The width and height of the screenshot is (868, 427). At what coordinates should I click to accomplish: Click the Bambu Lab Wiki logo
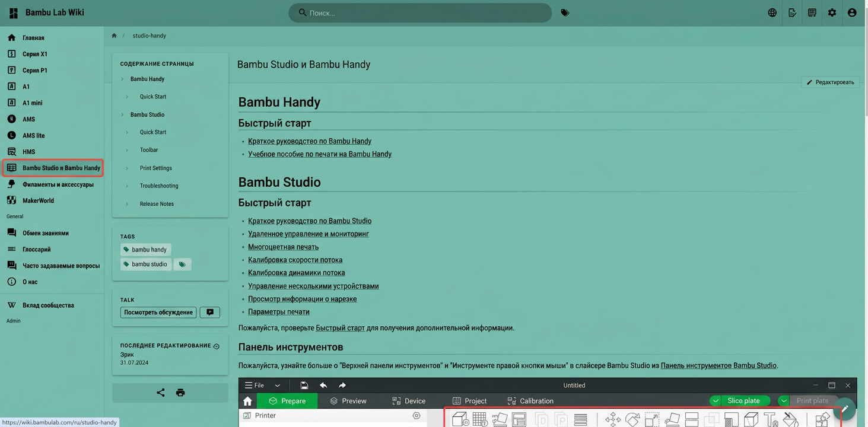point(14,12)
